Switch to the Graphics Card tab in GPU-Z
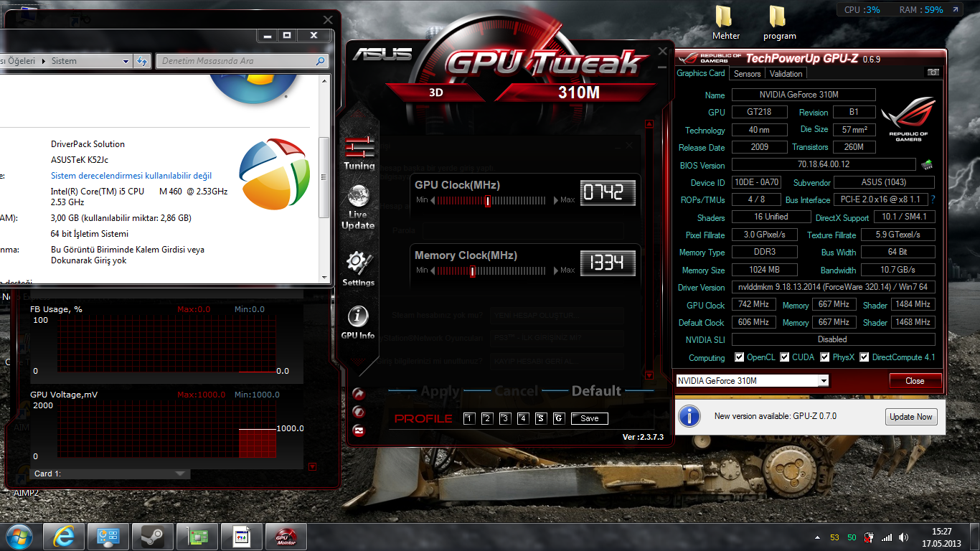This screenshot has height=551, width=980. click(x=701, y=73)
